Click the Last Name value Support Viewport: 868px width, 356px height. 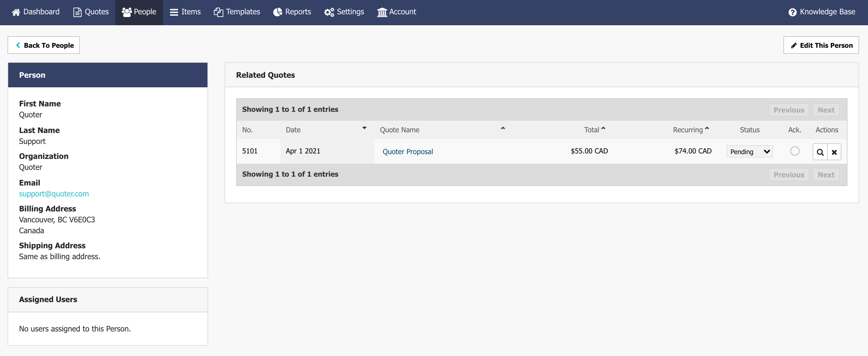coord(32,141)
